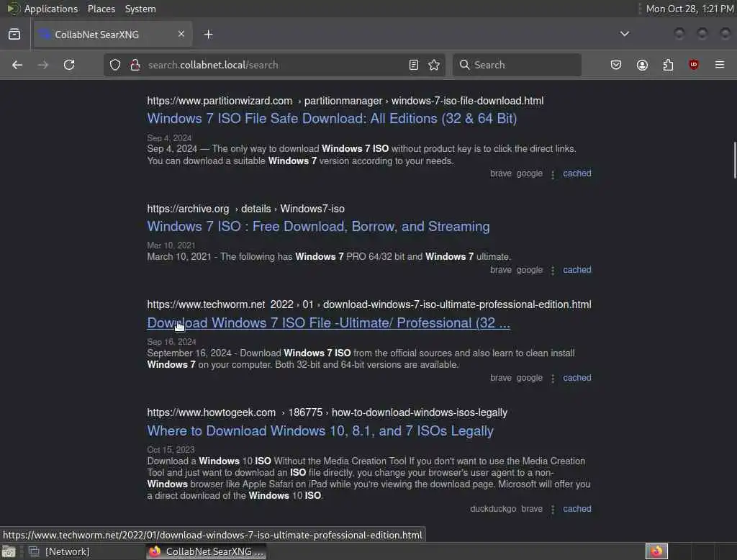Open the uBlock Origin extension icon
Screen dimensions: 737x560
click(694, 65)
